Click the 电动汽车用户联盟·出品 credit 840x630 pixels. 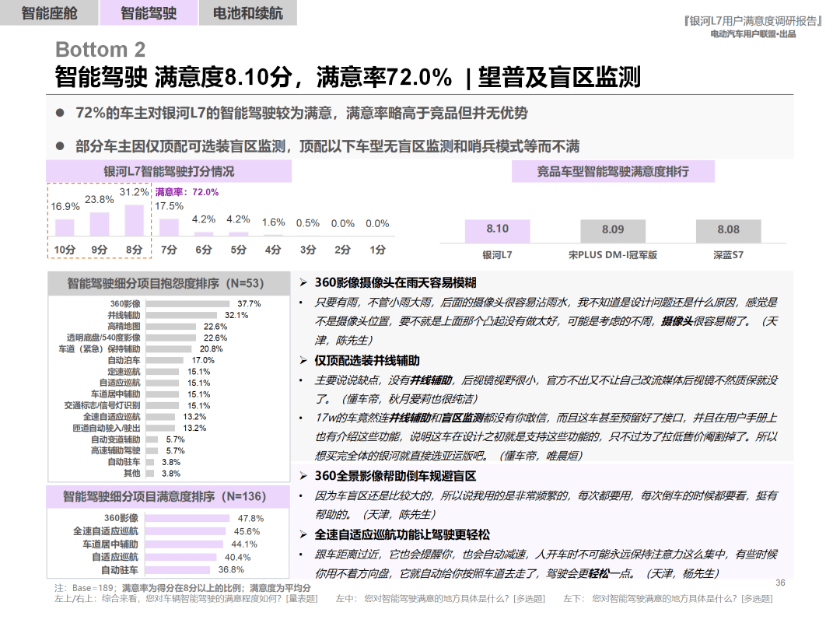click(x=753, y=33)
